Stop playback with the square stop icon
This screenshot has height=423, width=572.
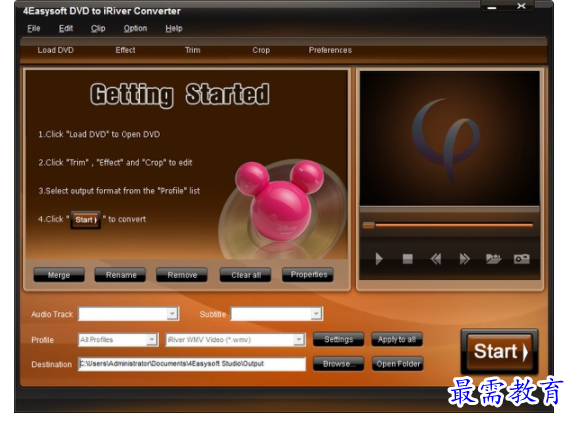407,259
